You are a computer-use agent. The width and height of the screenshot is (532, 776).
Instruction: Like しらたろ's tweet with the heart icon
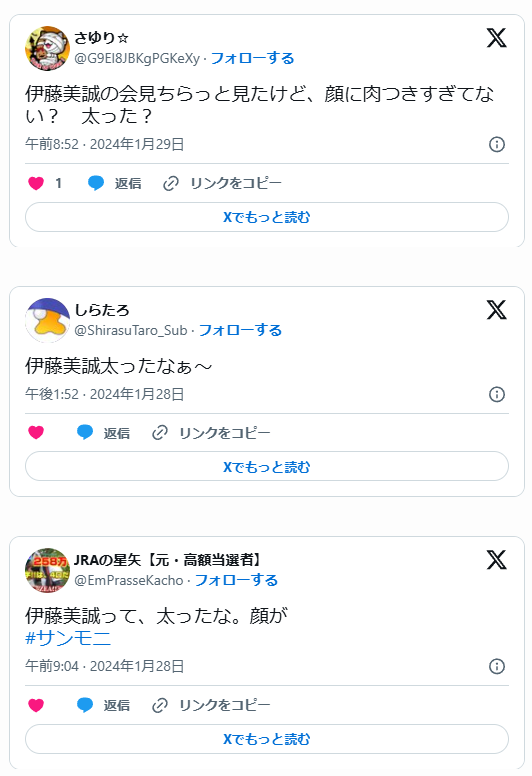36,433
